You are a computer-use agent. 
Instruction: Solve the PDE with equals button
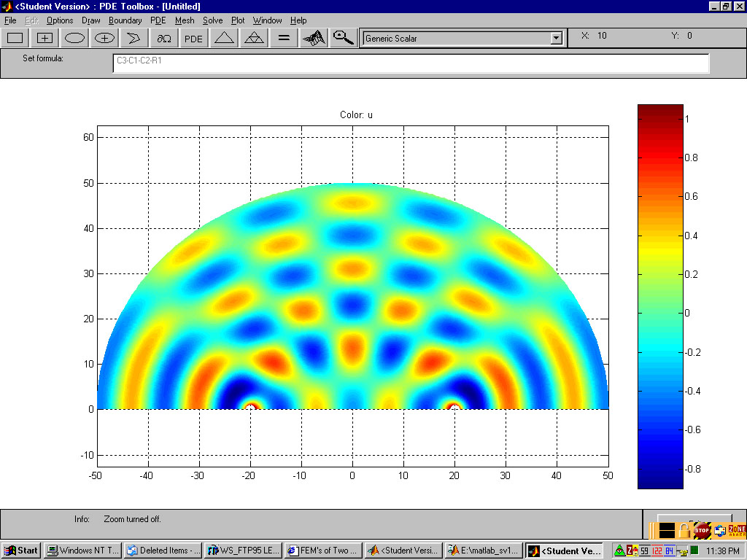[284, 38]
